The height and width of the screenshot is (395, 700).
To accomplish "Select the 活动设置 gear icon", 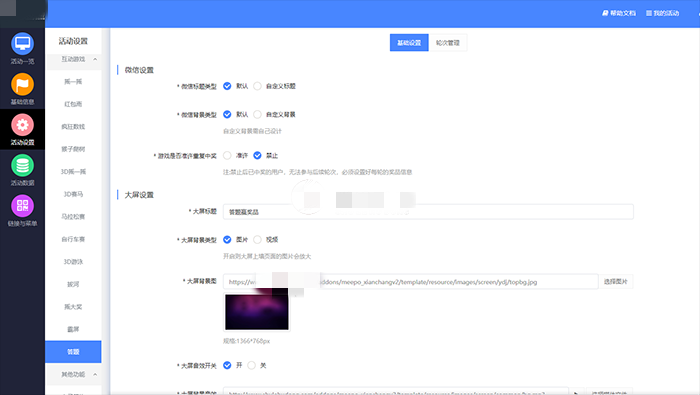I will point(22,125).
